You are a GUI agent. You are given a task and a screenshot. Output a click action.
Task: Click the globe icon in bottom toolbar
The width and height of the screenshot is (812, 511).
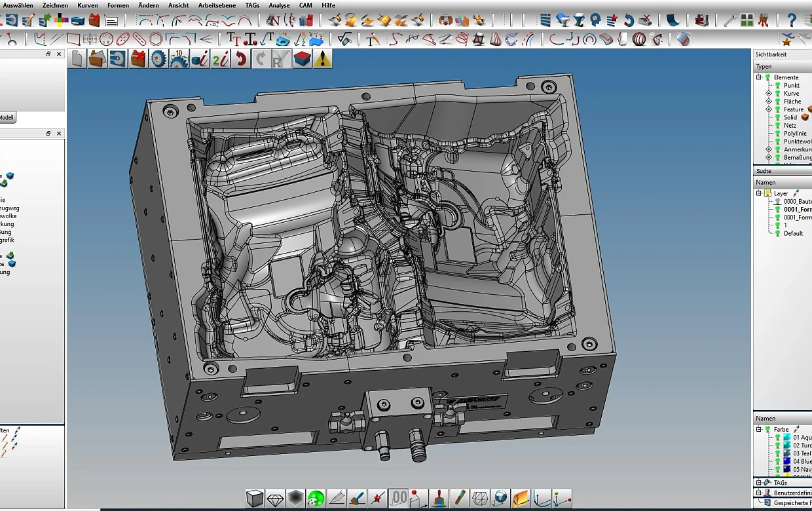point(500,499)
